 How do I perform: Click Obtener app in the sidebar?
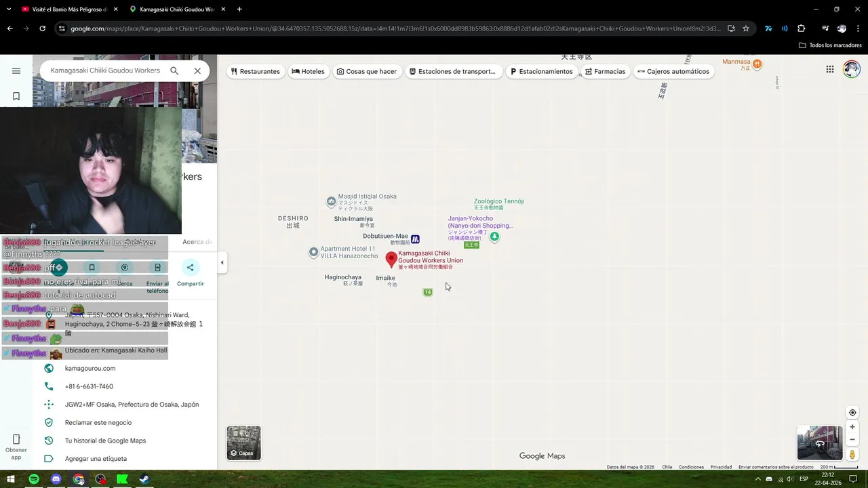(16, 447)
